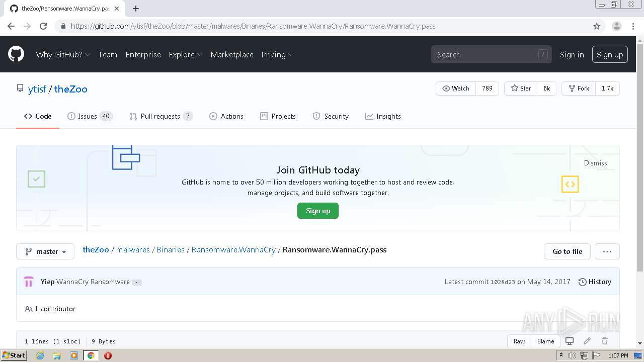
Task: Open the Chrome profile avatar icon
Action: click(616, 26)
